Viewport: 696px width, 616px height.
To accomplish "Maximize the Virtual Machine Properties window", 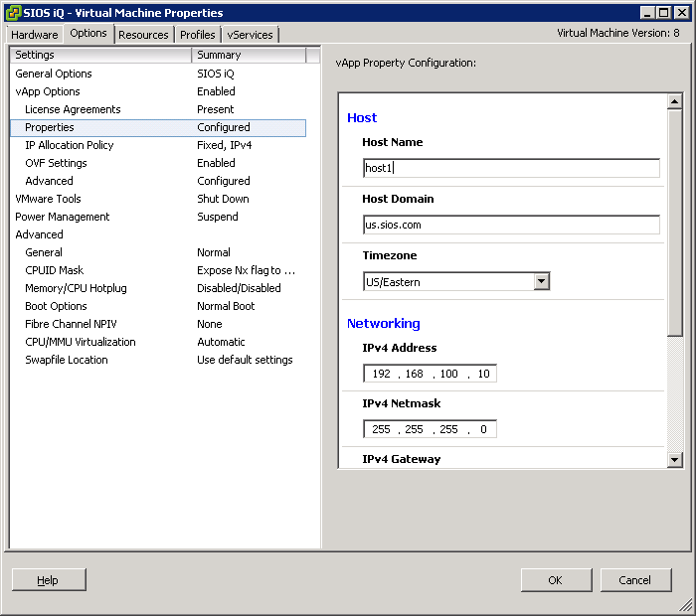I will (664, 12).
